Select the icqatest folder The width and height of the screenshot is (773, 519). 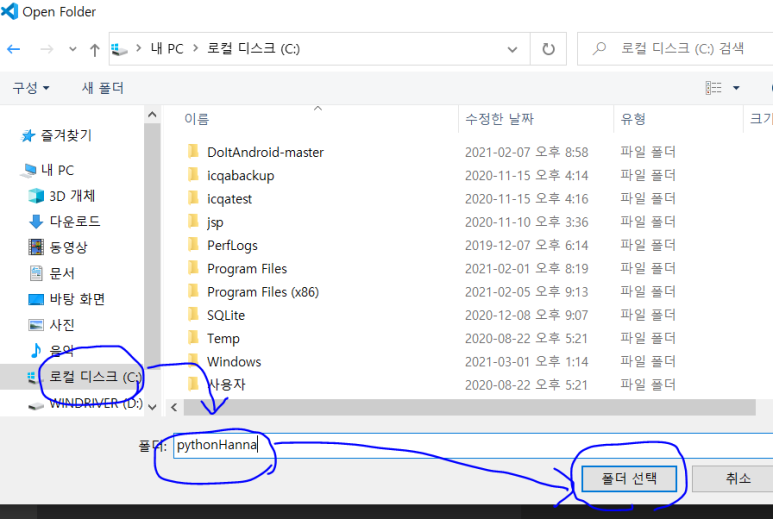click(x=229, y=199)
